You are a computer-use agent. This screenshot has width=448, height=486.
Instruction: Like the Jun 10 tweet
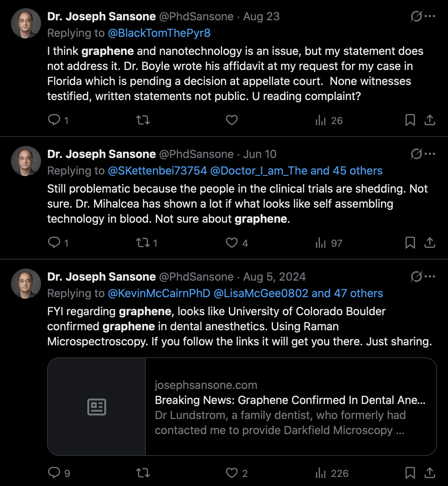(x=237, y=243)
